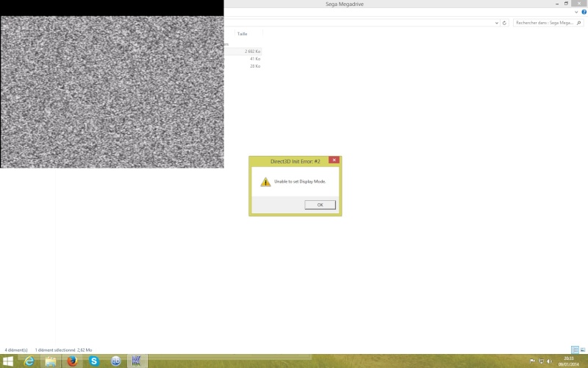Restore down the Sega Megadrive window
588x368 pixels.
[566, 4]
